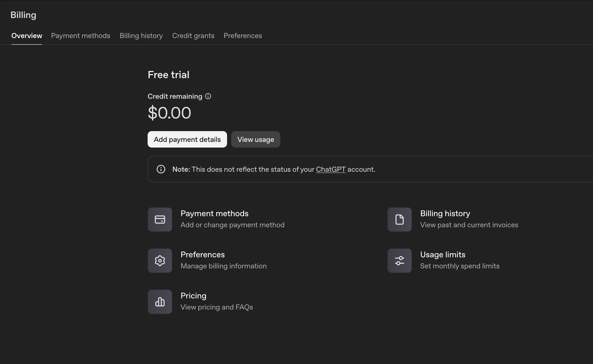Go to the Credit grants tab

tap(193, 36)
